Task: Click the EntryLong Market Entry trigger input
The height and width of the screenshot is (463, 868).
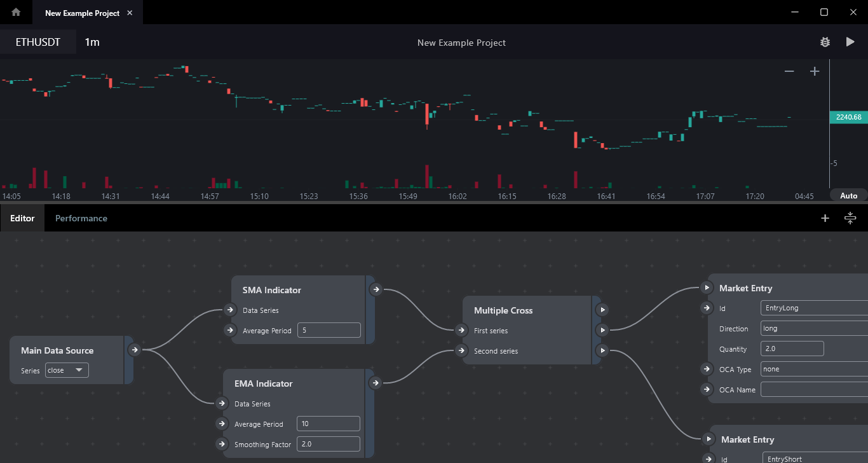Action: [707, 287]
